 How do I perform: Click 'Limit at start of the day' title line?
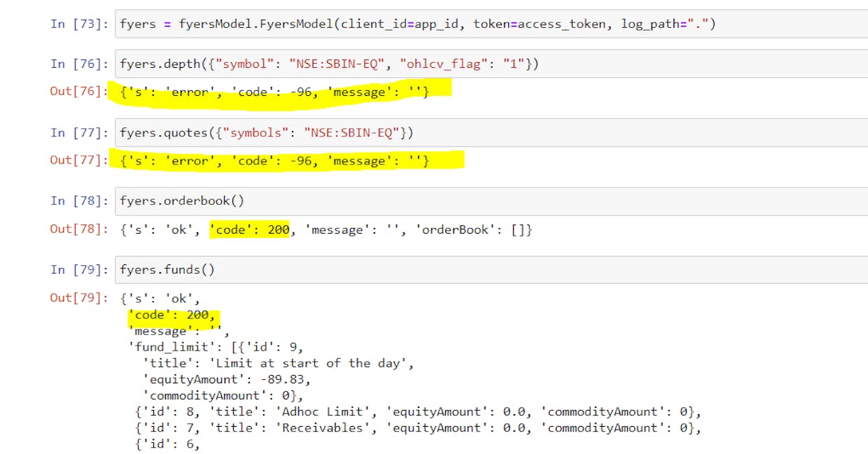tap(279, 363)
